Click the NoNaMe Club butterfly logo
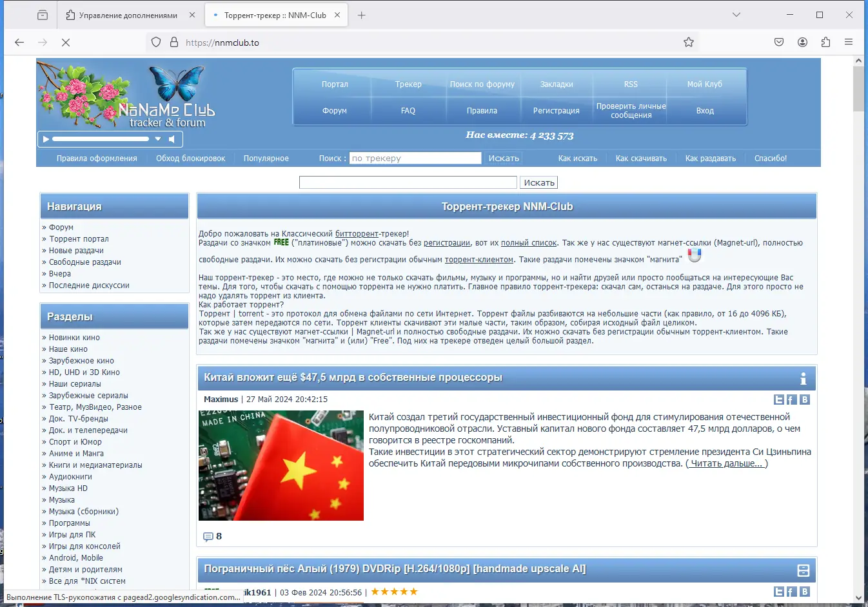The width and height of the screenshot is (868, 607). [x=166, y=97]
